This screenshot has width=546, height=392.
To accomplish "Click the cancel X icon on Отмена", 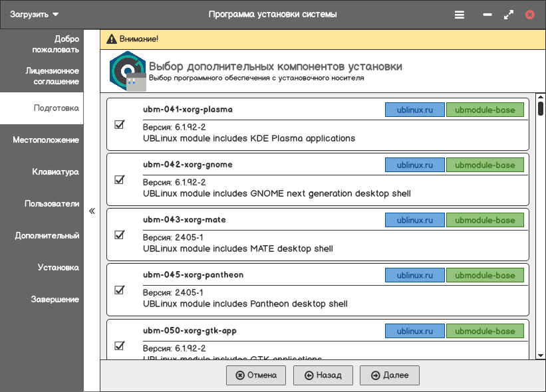I will (239, 375).
